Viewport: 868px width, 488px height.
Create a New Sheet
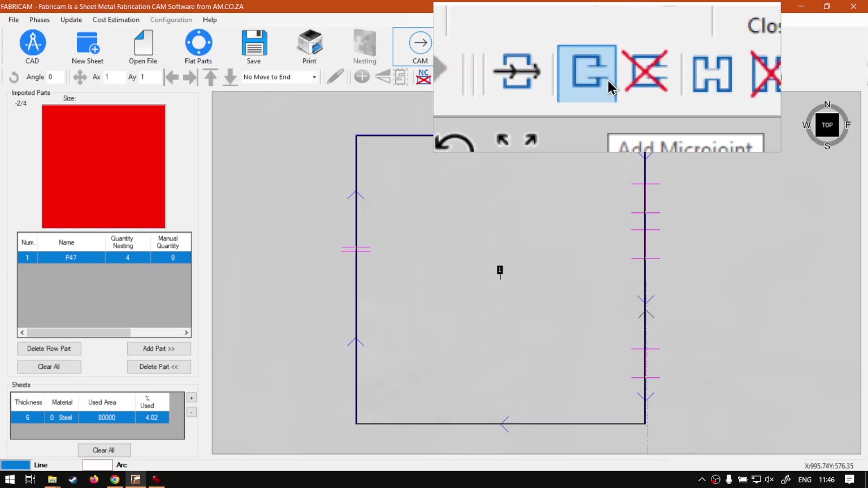click(x=88, y=47)
